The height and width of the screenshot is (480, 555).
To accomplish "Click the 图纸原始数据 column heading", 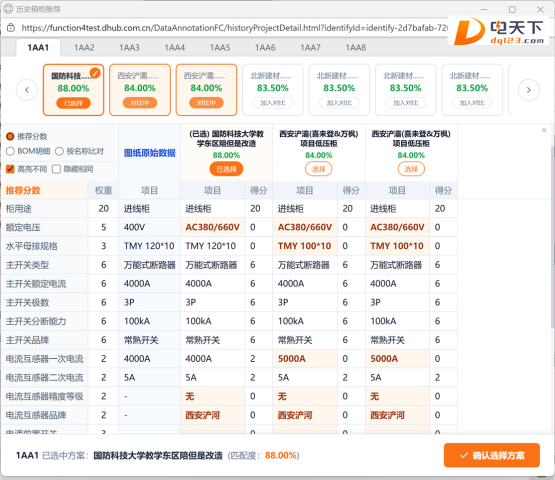I will pyautogui.click(x=149, y=153).
